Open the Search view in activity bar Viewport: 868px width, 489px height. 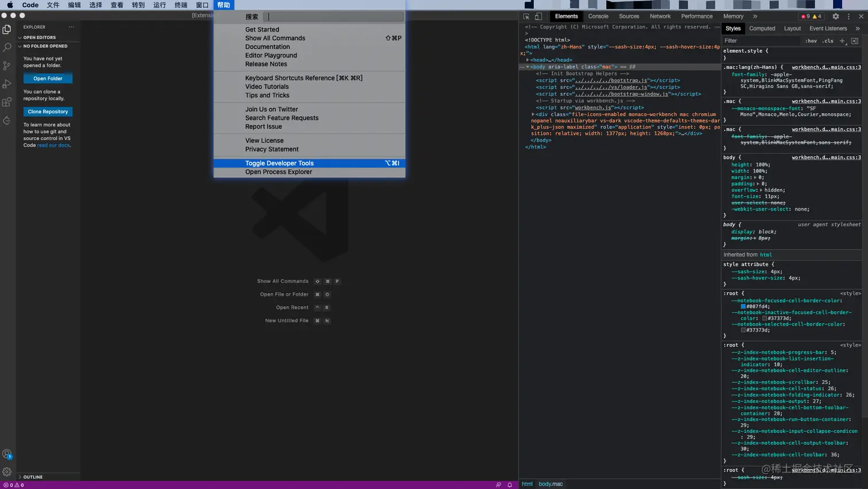click(7, 48)
